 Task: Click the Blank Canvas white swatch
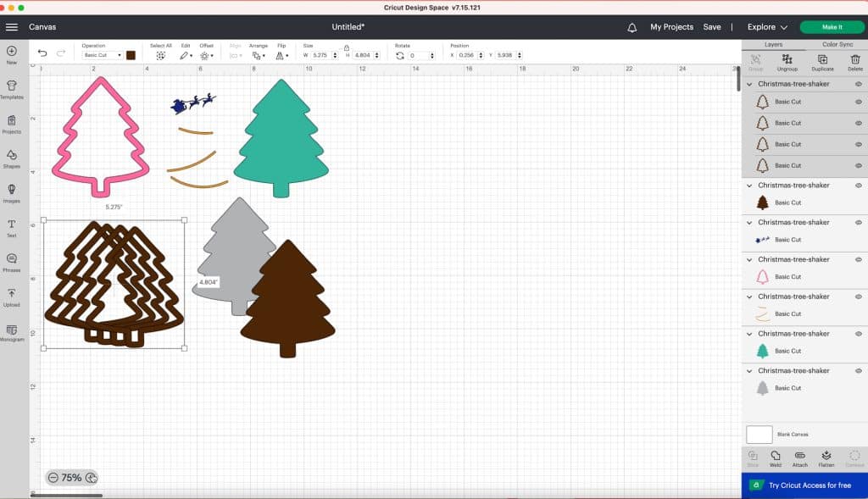click(759, 435)
